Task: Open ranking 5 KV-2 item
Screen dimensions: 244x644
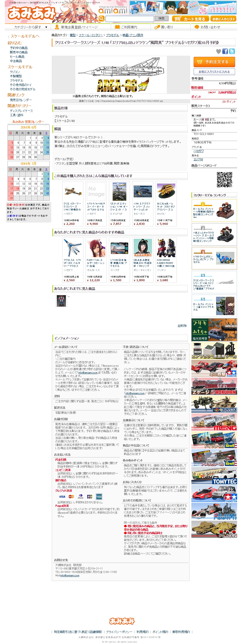Action: point(214,306)
